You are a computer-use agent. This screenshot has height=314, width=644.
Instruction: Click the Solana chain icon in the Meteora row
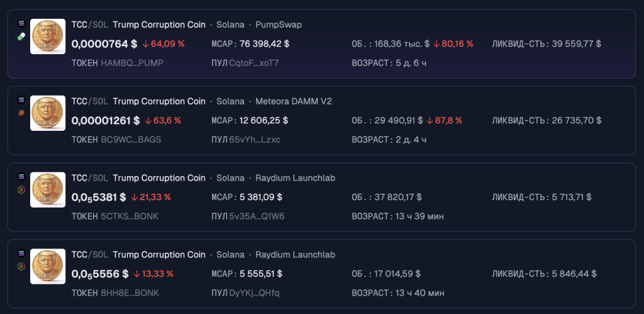[x=21, y=99]
